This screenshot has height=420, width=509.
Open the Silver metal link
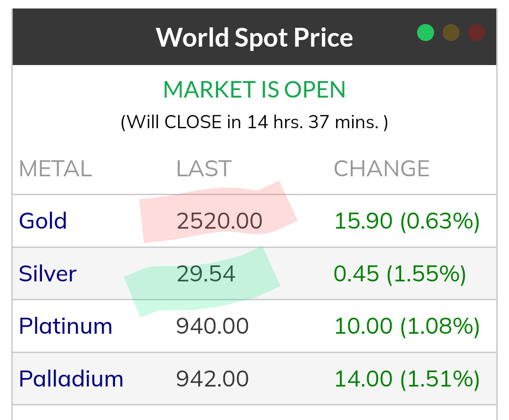48,273
